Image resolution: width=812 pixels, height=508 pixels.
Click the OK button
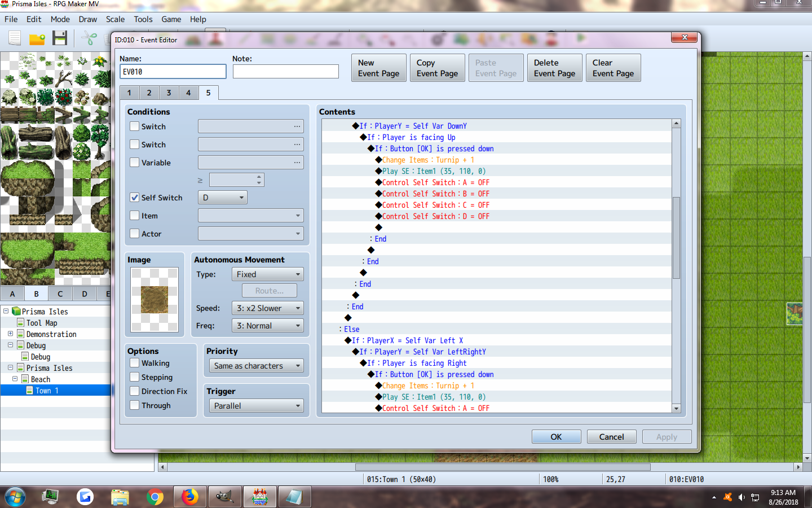[x=556, y=437]
